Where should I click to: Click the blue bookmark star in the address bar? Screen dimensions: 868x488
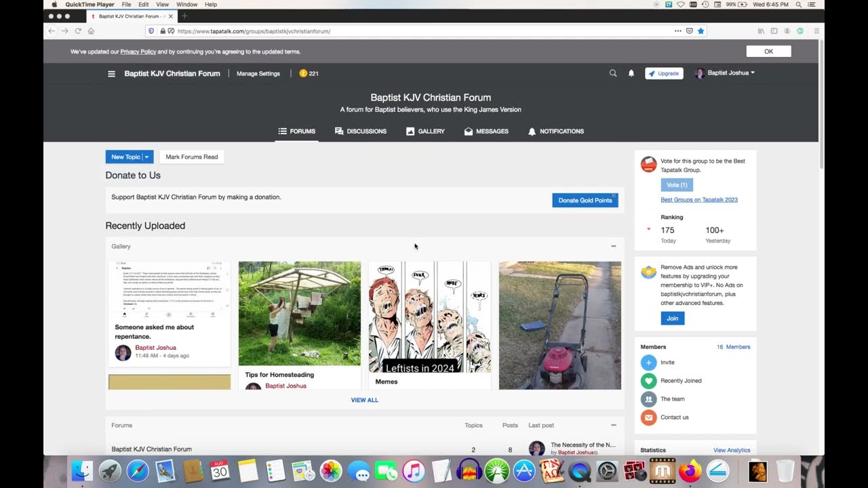point(701,31)
